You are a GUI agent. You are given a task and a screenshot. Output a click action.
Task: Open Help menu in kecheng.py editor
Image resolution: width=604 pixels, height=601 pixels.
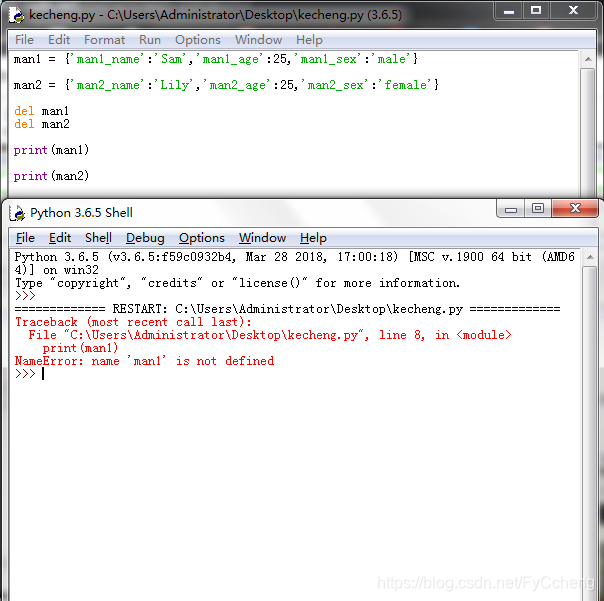pos(309,40)
